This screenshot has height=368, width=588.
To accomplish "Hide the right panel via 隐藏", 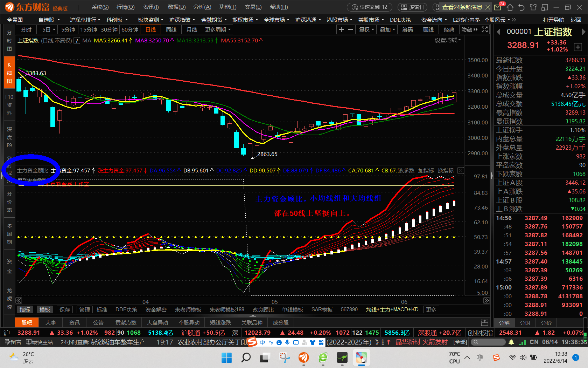I will pos(469,30).
